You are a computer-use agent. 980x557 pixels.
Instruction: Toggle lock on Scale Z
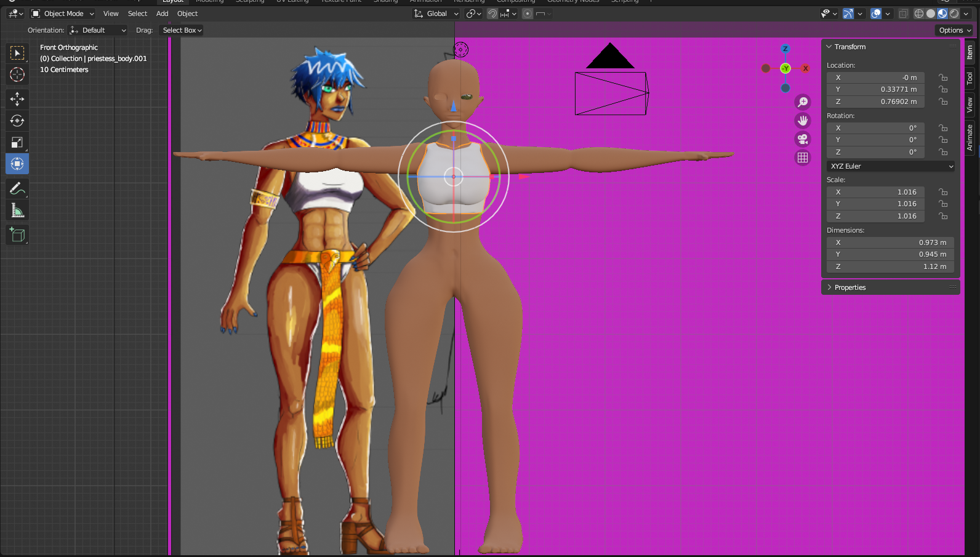pos(942,216)
